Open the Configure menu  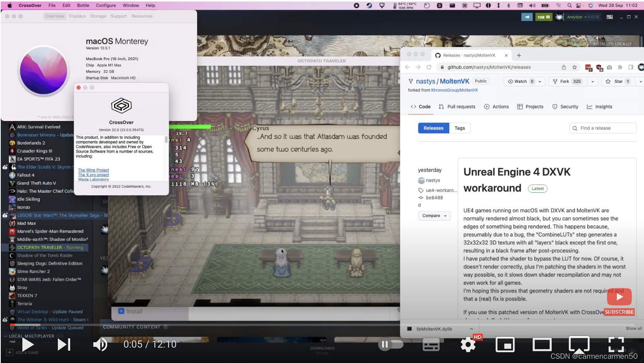pyautogui.click(x=106, y=5)
